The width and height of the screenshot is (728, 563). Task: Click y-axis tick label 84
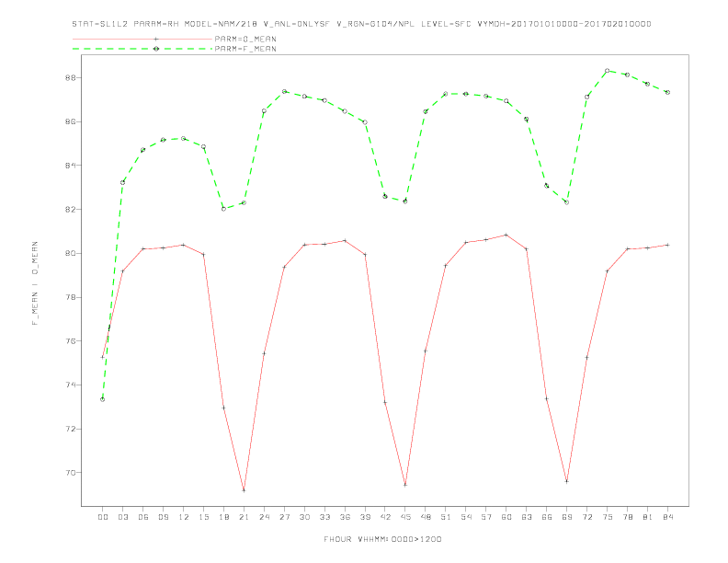coord(70,166)
